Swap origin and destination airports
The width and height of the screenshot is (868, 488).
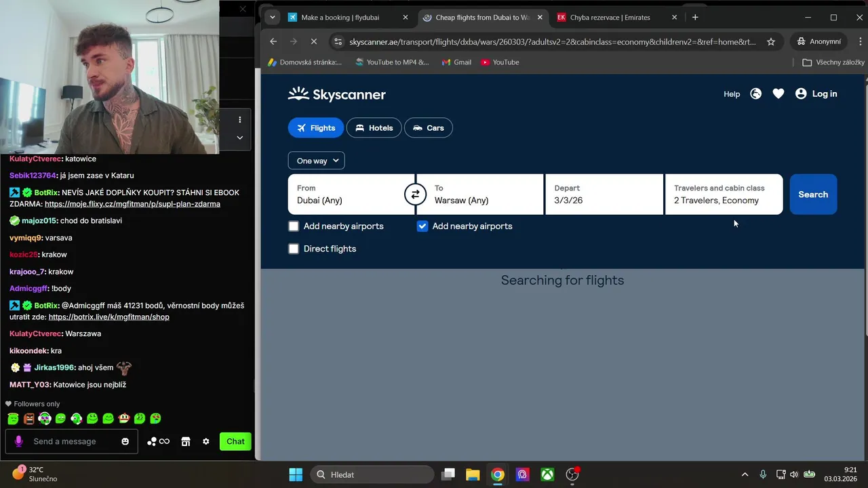click(415, 195)
